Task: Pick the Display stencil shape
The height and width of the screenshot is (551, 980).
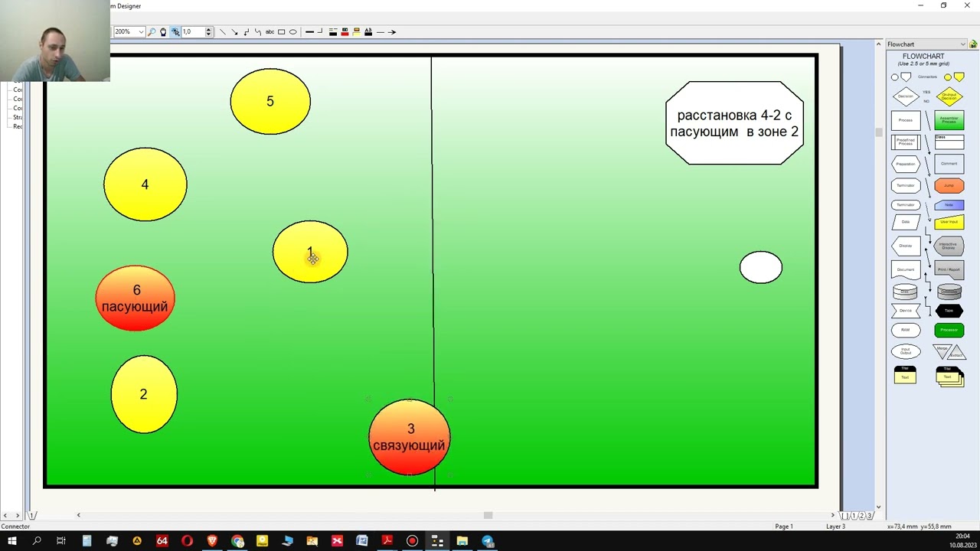Action: coord(906,246)
